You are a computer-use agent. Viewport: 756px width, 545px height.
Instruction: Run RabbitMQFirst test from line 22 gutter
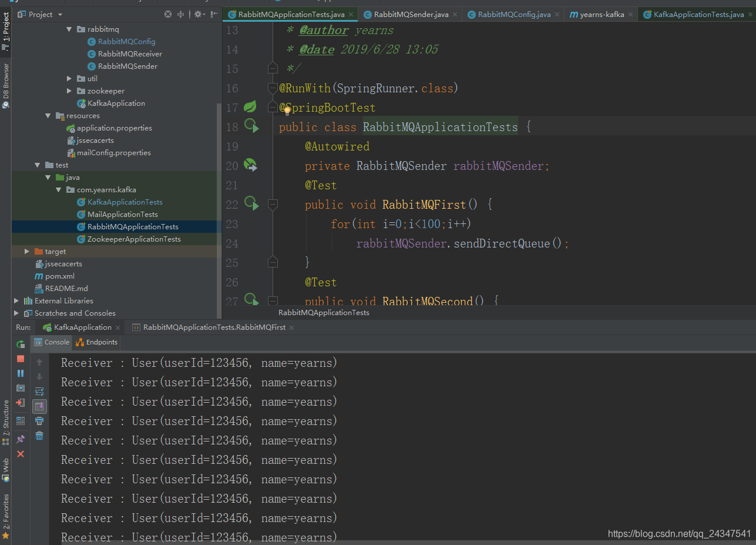tap(251, 203)
